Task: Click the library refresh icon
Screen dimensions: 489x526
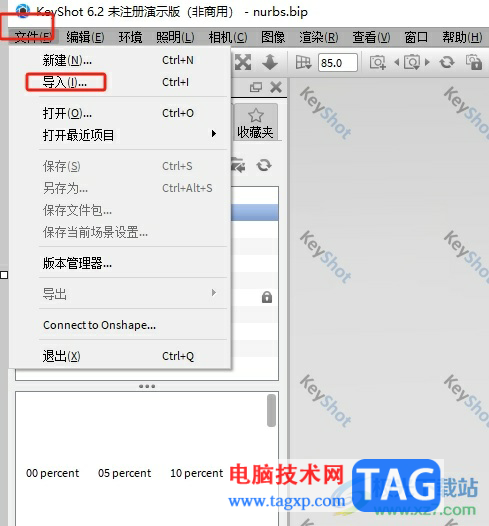Action: coord(264,165)
